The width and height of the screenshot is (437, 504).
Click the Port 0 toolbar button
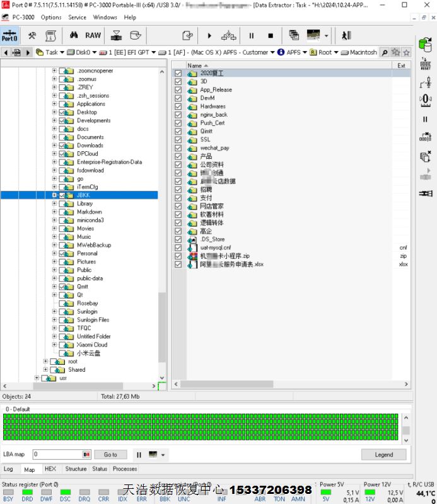pos(9,36)
